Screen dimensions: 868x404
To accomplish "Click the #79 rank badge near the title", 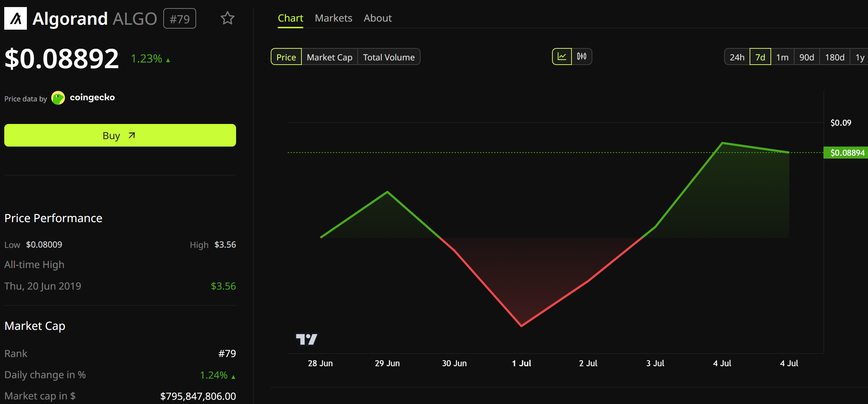I will click(180, 19).
